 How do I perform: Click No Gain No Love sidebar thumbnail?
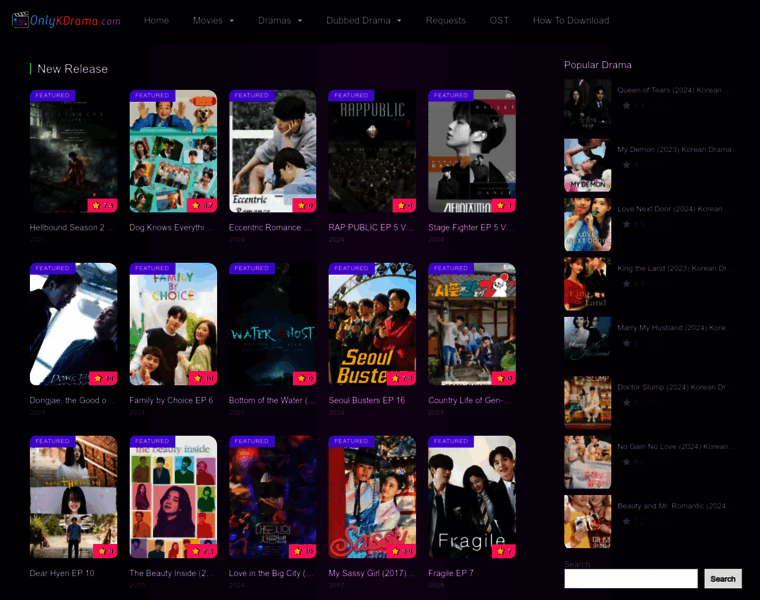pyautogui.click(x=587, y=462)
